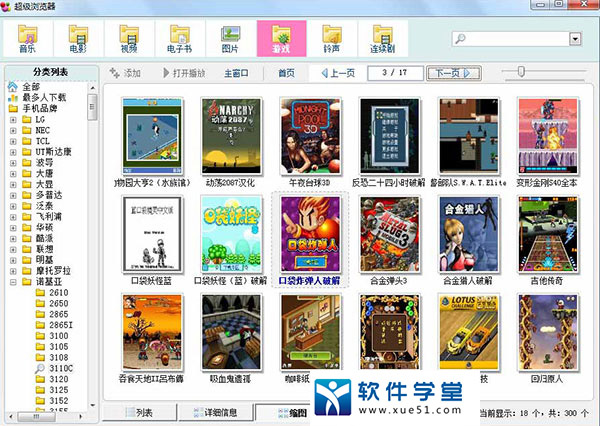Go to 下一页 next page
The image size is (600, 426).
pyautogui.click(x=453, y=73)
